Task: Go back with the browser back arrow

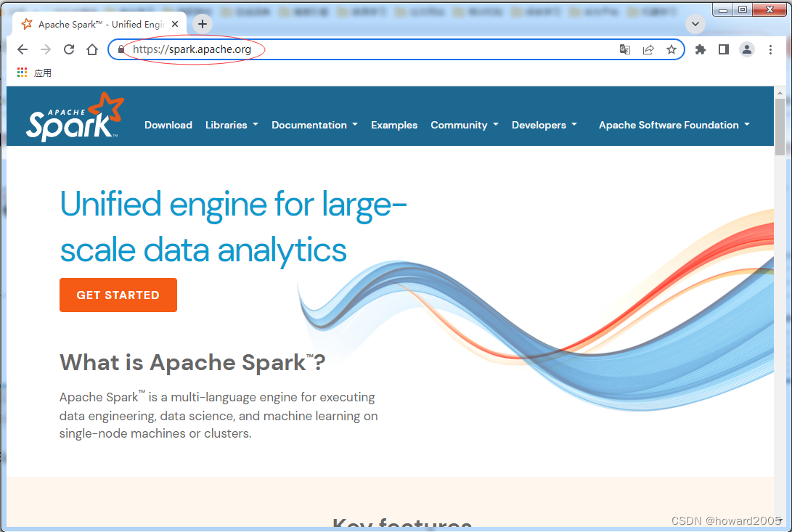Action: [23, 49]
